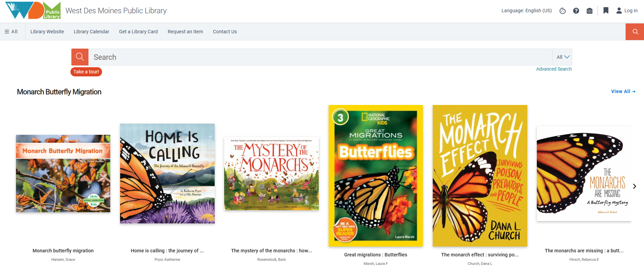The width and height of the screenshot is (644, 271).
Task: Click the Log in text
Action: tap(631, 11)
